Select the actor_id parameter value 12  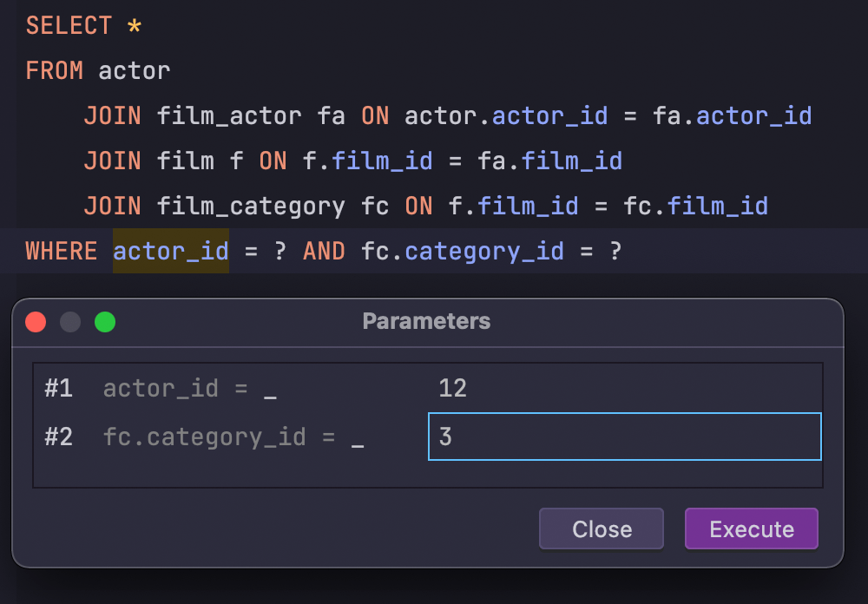453,388
